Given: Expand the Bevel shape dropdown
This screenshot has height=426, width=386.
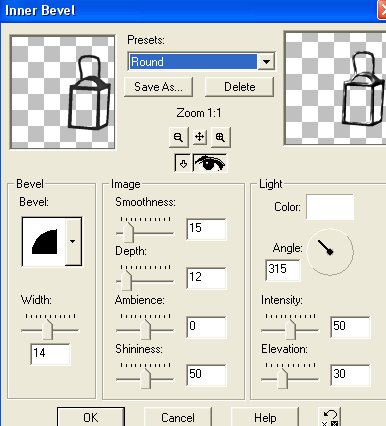Looking at the screenshot, I should [73, 242].
